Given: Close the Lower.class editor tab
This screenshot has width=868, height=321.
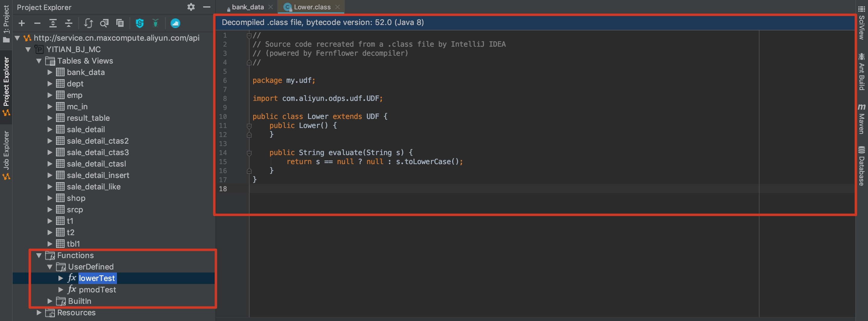Looking at the screenshot, I should coord(338,7).
